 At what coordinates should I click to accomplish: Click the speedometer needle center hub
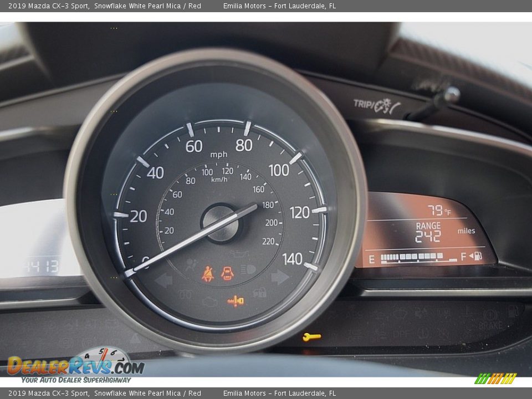tap(221, 223)
